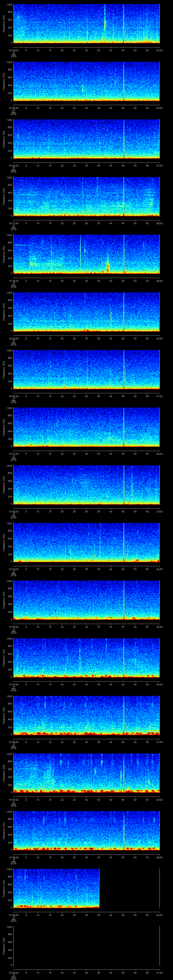173x980 pixels.
Task: Click the spectrogram panel starting at 15:25:00
Action: (87, 81)
